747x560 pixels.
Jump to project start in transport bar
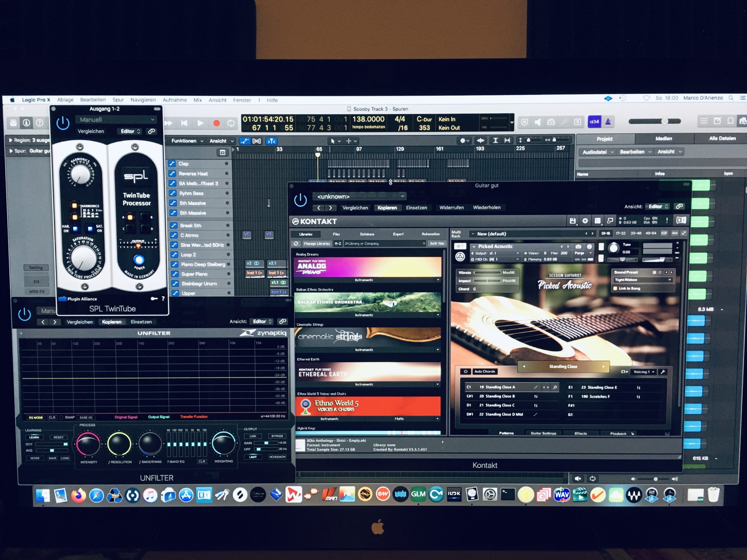pos(184,123)
